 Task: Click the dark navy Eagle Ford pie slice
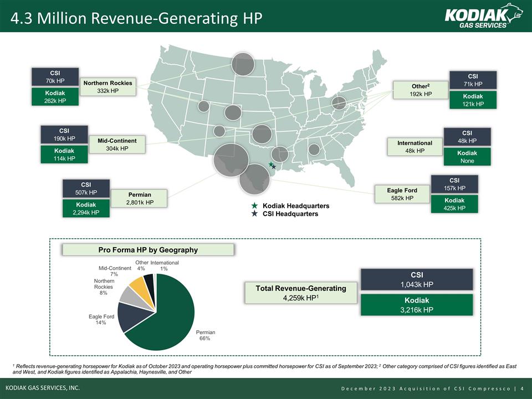coord(130,315)
